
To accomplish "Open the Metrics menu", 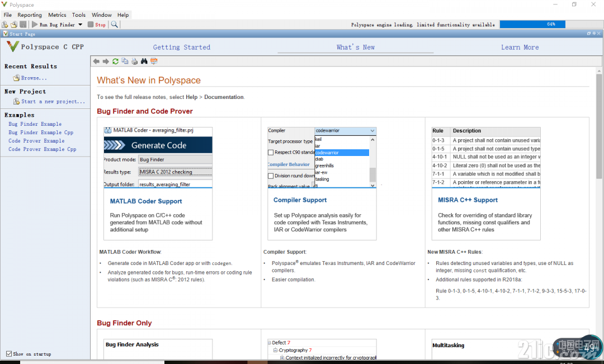I will pos(57,15).
